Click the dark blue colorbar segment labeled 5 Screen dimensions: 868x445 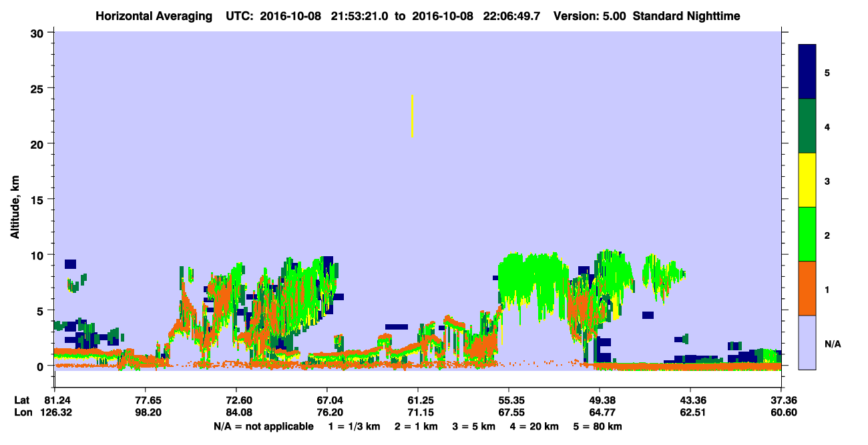[807, 71]
